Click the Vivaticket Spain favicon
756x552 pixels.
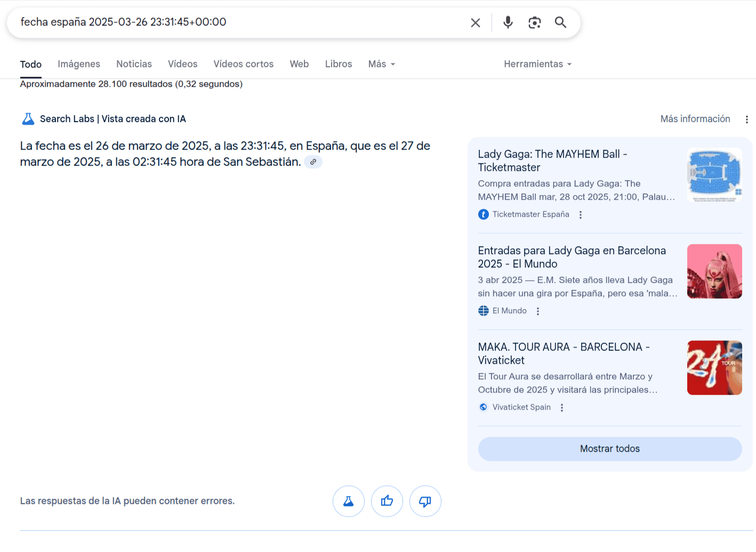pyautogui.click(x=484, y=407)
